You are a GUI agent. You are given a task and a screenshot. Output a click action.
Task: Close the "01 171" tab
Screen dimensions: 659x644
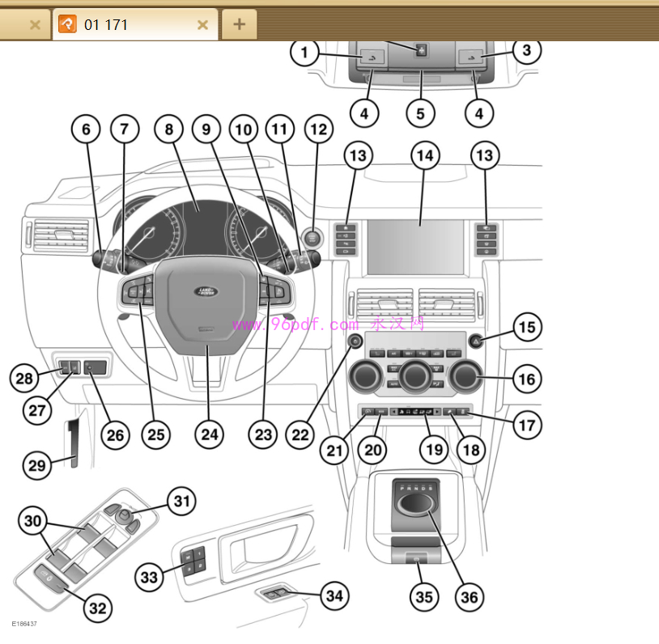tap(203, 25)
